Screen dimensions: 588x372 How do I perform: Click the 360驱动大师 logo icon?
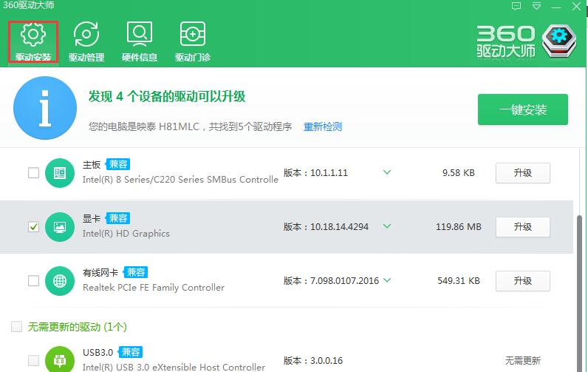tap(559, 41)
